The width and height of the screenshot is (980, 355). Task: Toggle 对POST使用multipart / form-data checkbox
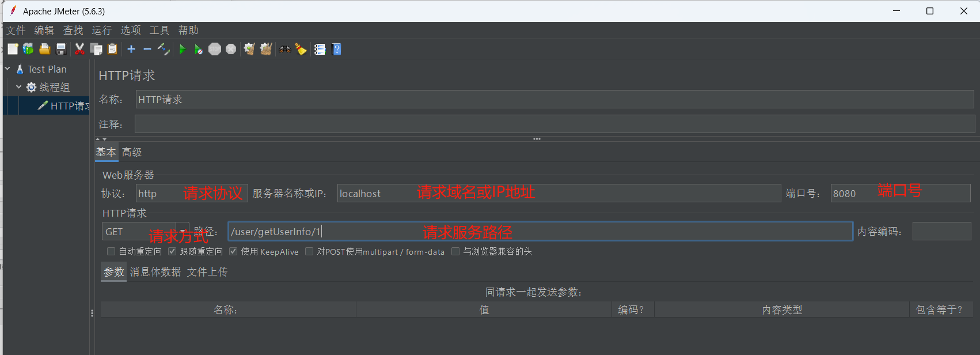coord(309,251)
